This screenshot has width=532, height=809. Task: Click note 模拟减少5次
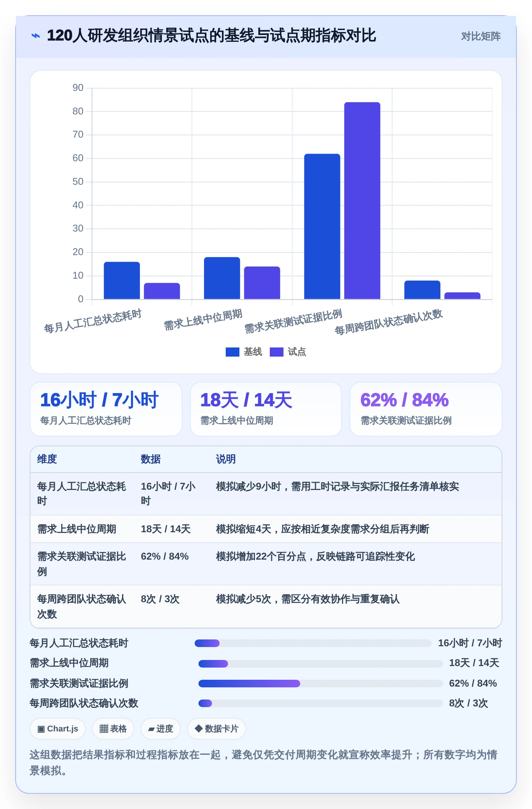point(308,599)
